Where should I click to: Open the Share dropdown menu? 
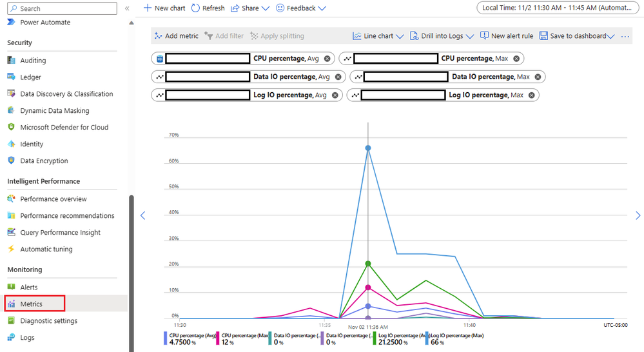[250, 8]
